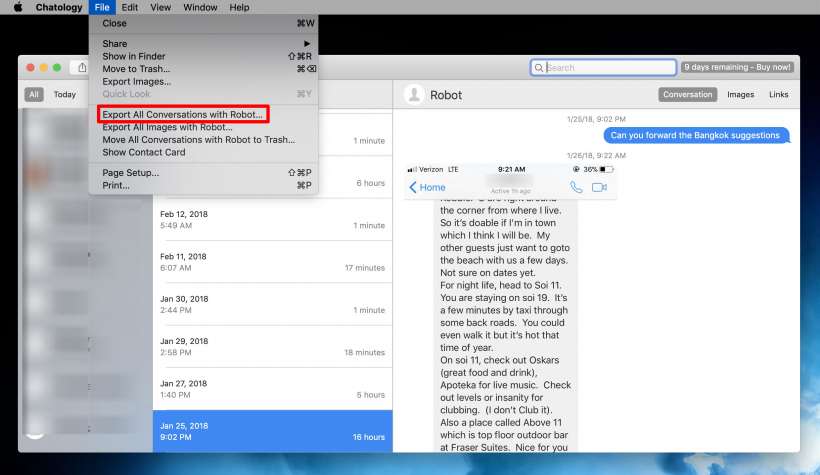Image resolution: width=820 pixels, height=475 pixels.
Task: Select Show Contact Card
Action: pyautogui.click(x=203, y=152)
